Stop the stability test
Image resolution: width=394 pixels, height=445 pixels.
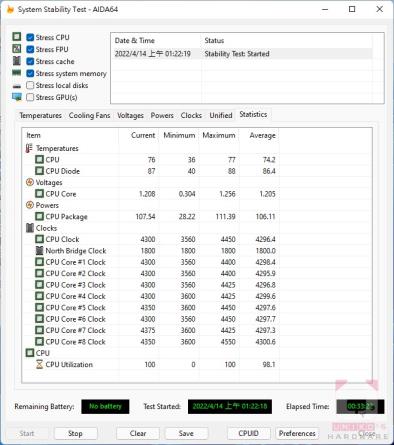pos(75,433)
